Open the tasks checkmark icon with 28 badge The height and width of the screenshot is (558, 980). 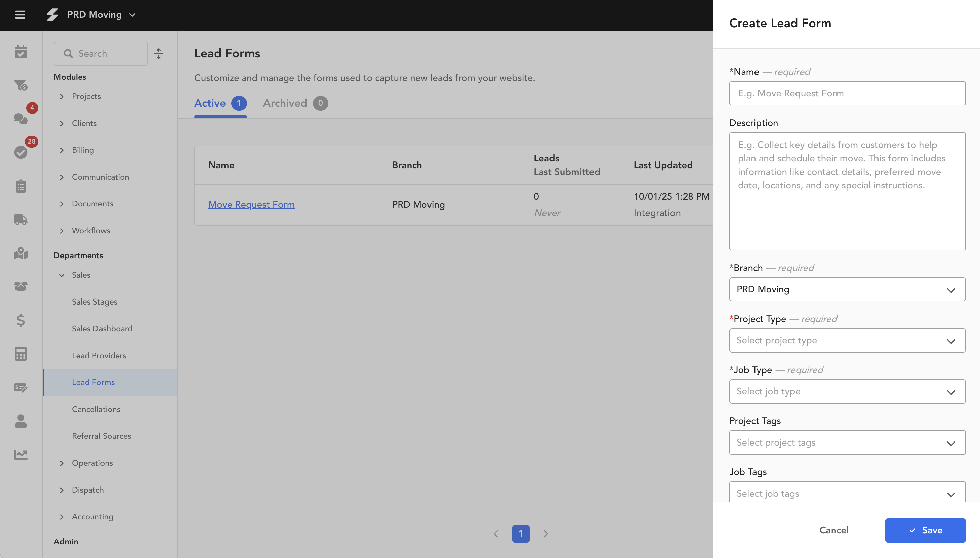[21, 152]
